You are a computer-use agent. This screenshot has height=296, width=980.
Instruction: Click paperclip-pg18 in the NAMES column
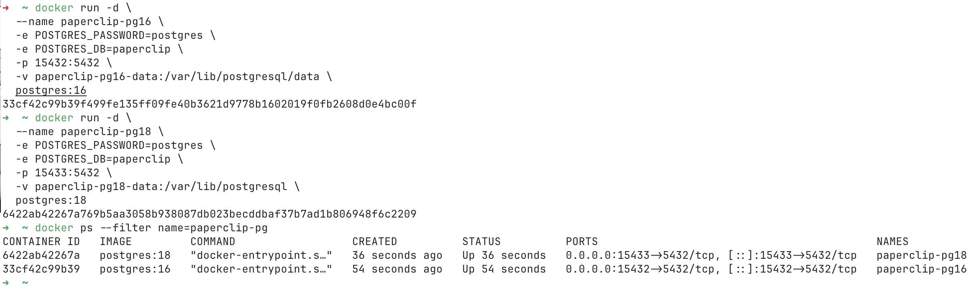(922, 256)
